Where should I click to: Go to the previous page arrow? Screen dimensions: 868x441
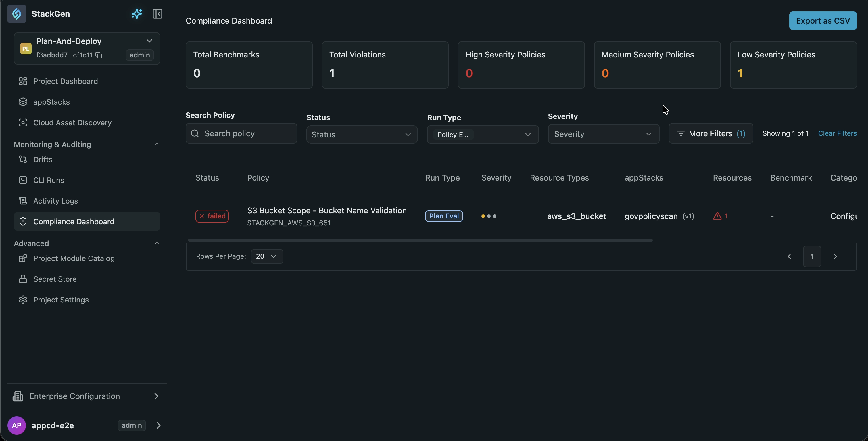point(789,256)
